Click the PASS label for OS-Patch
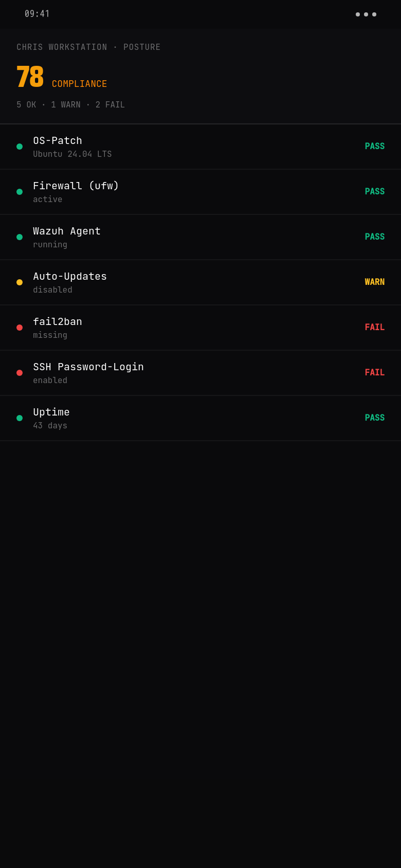The width and height of the screenshot is (401, 868). coord(375,146)
